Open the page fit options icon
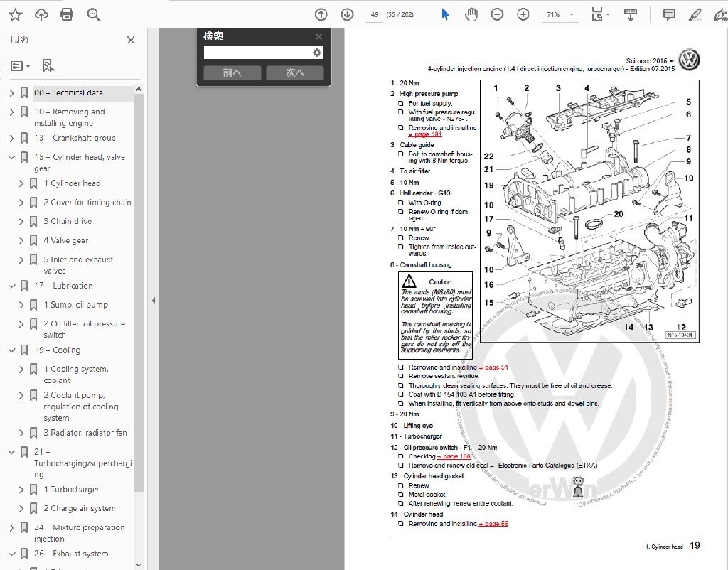The width and height of the screenshot is (728, 570). point(597,15)
